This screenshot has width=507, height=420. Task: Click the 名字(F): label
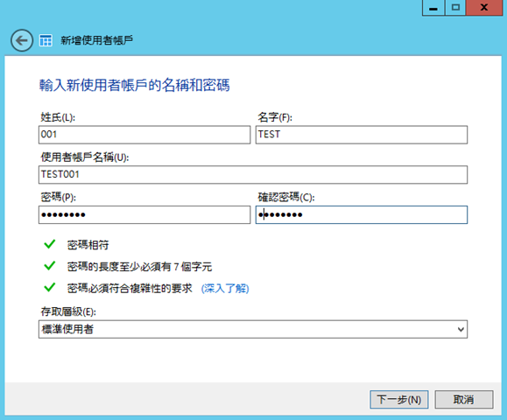pos(275,117)
